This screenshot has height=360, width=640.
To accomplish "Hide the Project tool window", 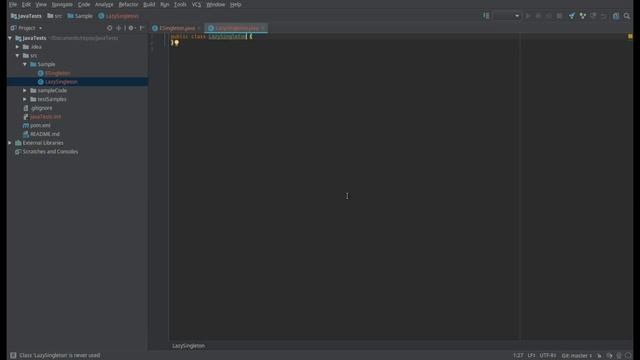I will (x=142, y=28).
